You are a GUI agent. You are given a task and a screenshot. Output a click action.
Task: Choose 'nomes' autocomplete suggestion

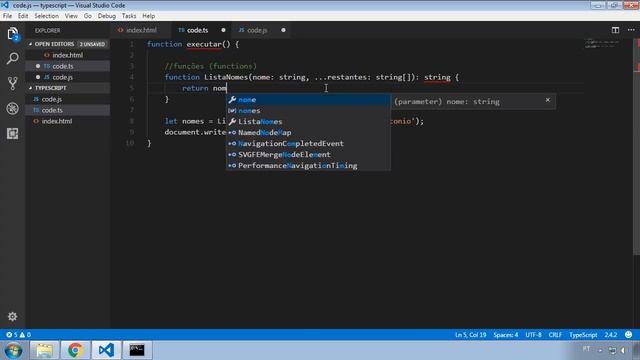pyautogui.click(x=309, y=111)
